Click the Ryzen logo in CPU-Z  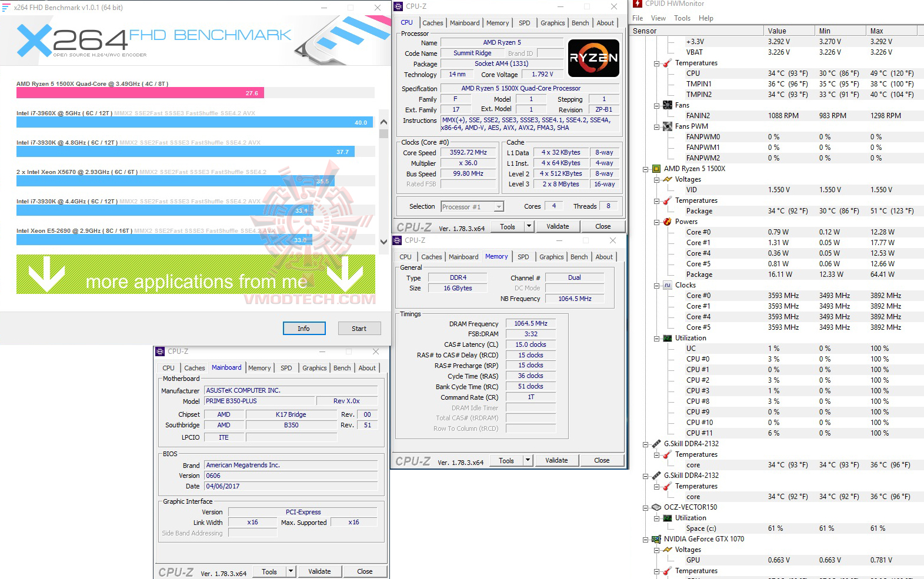(593, 58)
